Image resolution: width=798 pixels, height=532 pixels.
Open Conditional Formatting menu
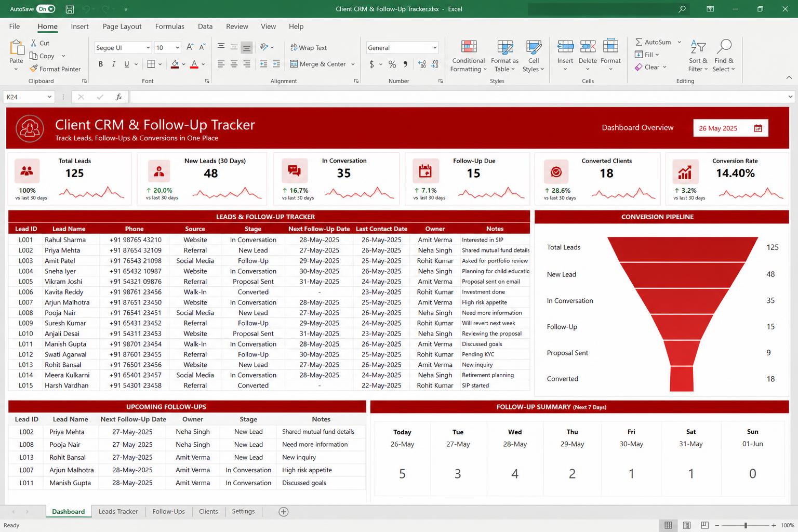click(x=468, y=56)
